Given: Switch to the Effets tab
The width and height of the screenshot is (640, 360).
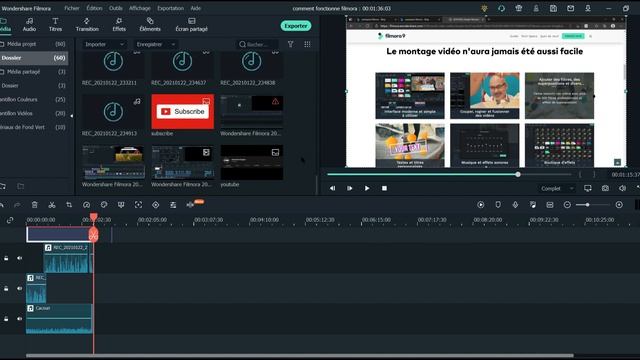Looking at the screenshot, I should pos(119,24).
